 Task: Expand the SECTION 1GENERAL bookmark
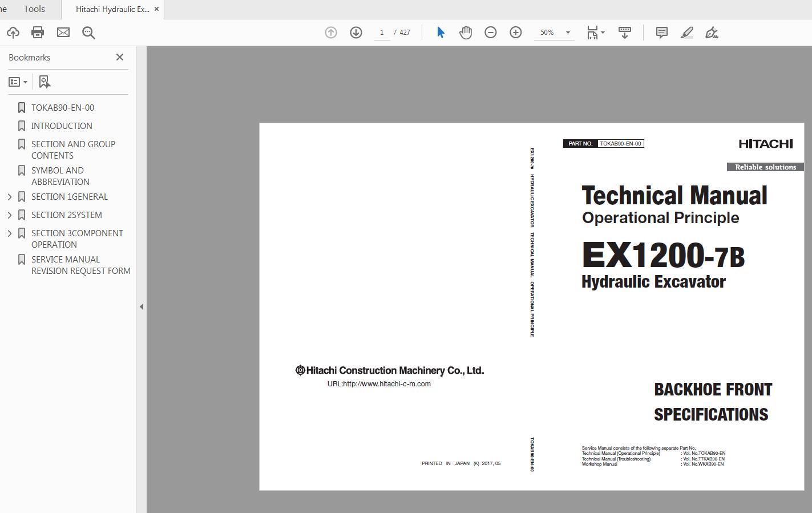pos(10,197)
